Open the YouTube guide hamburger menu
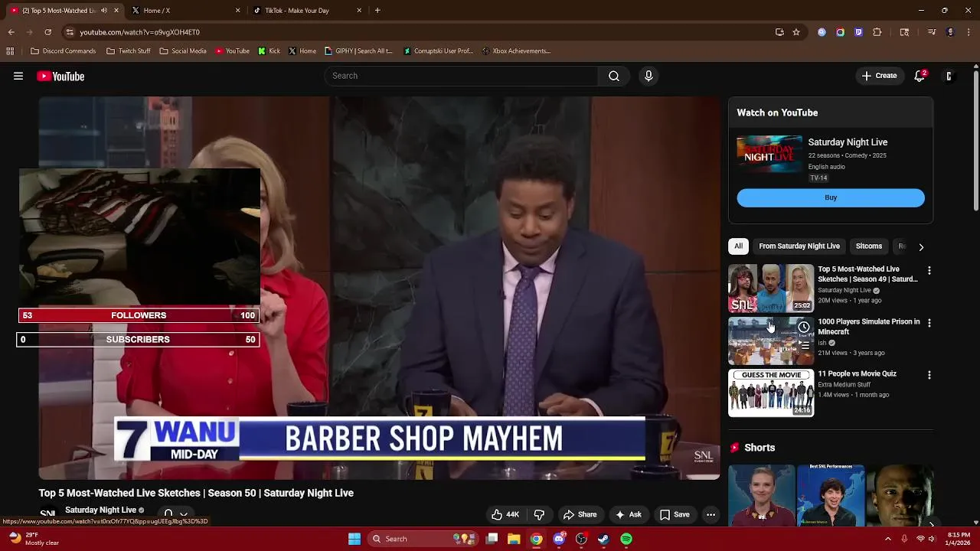This screenshot has height=551, width=980. (x=18, y=76)
